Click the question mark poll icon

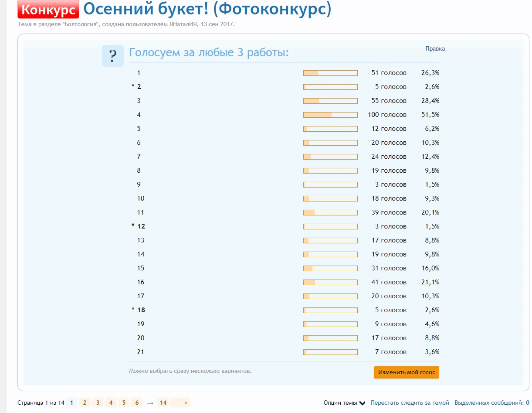coord(113,55)
